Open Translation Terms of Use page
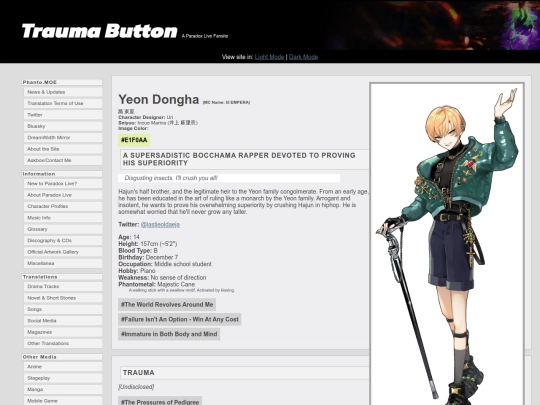540x405 pixels. [x=63, y=103]
